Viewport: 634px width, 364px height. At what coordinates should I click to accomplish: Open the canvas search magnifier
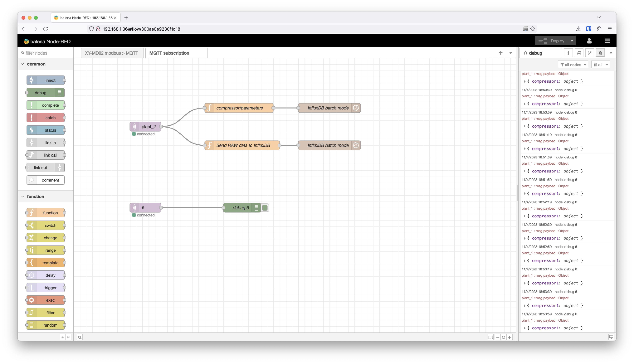pyautogui.click(x=80, y=337)
